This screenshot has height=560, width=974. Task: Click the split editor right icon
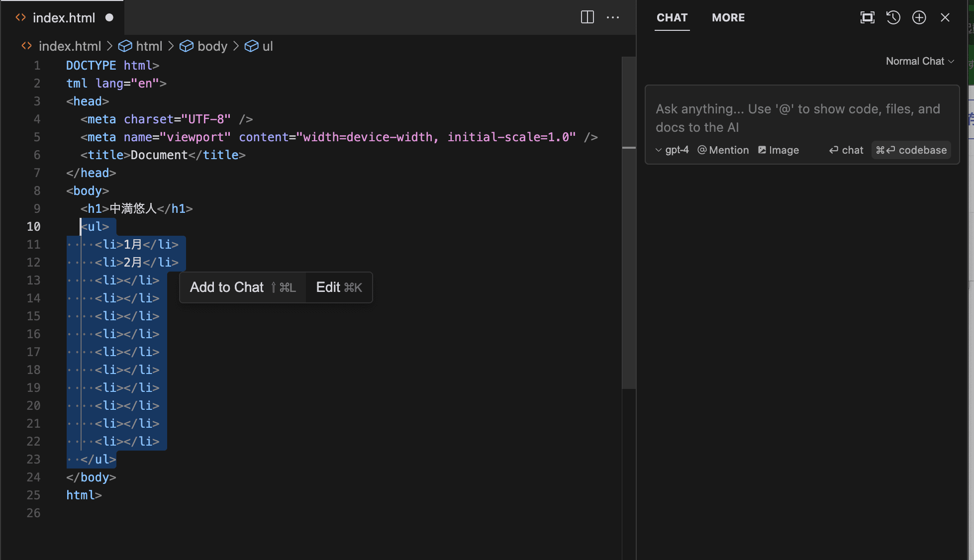coord(587,17)
